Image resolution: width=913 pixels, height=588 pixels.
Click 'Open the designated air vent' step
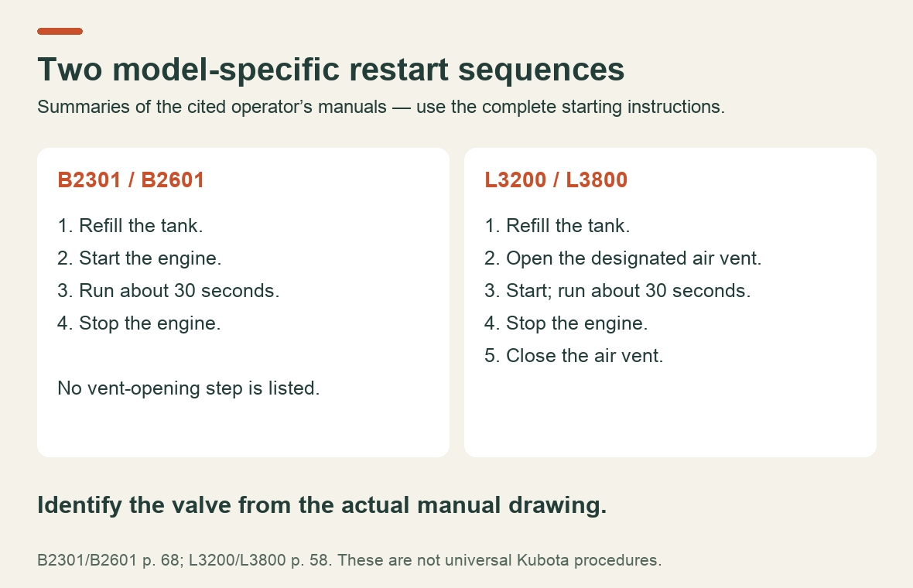click(623, 258)
